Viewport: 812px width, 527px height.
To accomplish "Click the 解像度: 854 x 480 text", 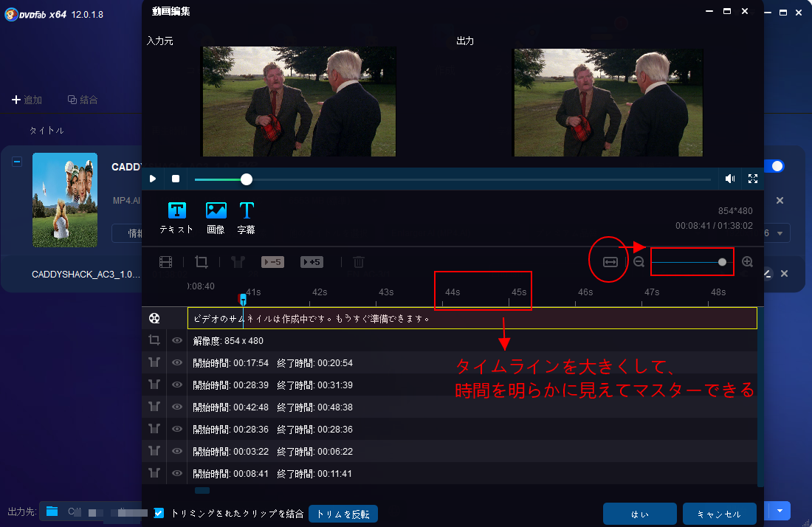I will click(228, 341).
